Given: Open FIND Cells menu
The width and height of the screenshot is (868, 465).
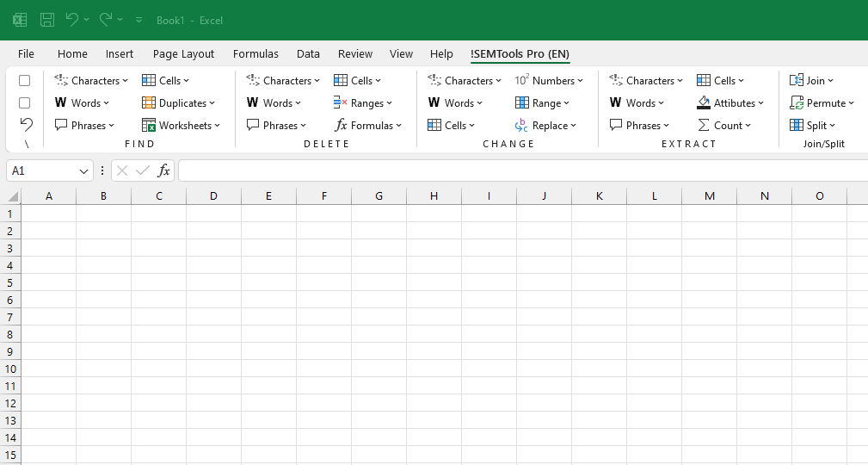Looking at the screenshot, I should tap(165, 80).
